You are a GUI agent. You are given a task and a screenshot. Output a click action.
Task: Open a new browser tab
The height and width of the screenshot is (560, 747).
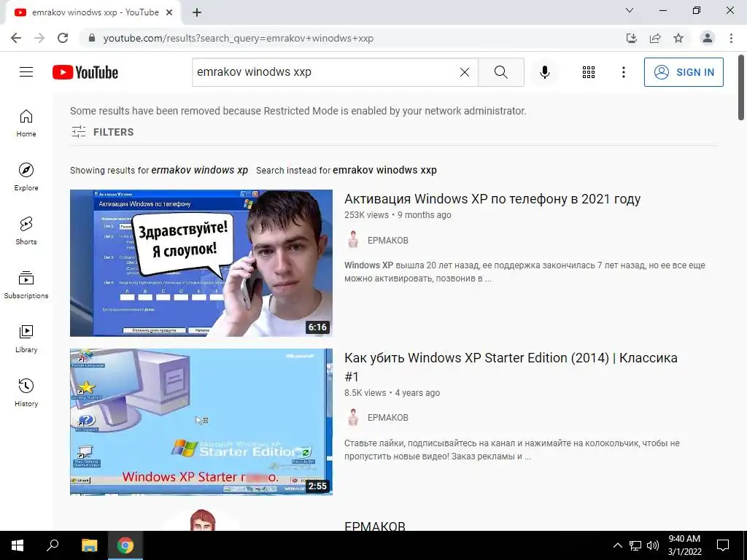[x=197, y=13]
